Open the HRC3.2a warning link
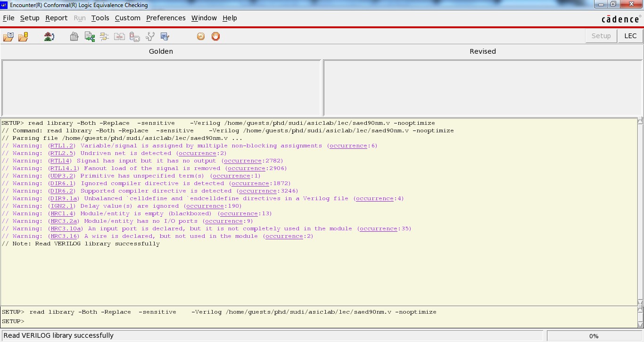This screenshot has height=342, width=644. pyautogui.click(x=64, y=221)
